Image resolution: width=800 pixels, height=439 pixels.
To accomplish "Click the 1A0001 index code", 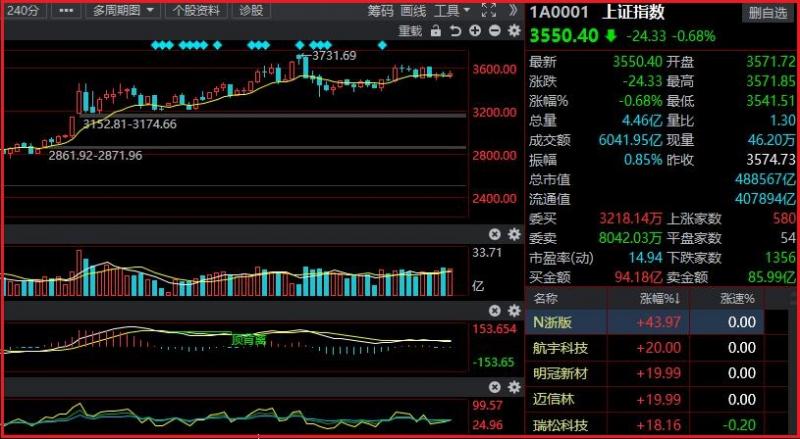I will [x=559, y=12].
